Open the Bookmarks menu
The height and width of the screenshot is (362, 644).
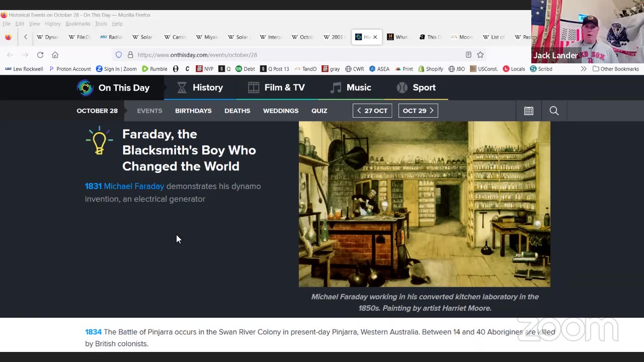pos(77,24)
